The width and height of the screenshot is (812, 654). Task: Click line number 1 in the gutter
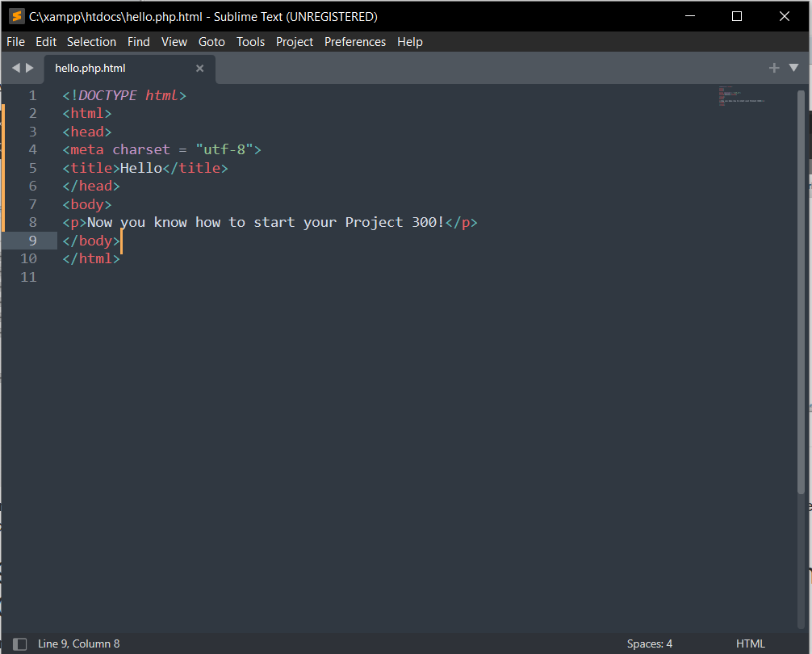[32, 95]
